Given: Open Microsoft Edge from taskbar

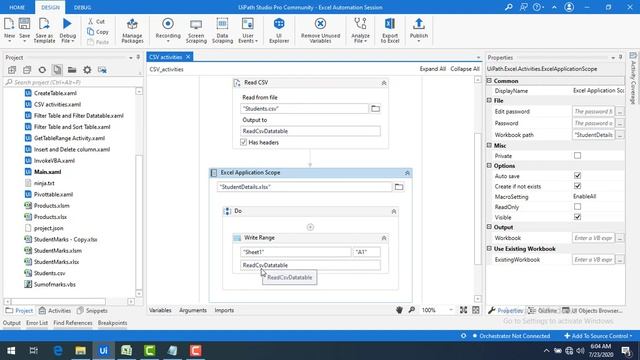Looking at the screenshot, I should click(58, 351).
